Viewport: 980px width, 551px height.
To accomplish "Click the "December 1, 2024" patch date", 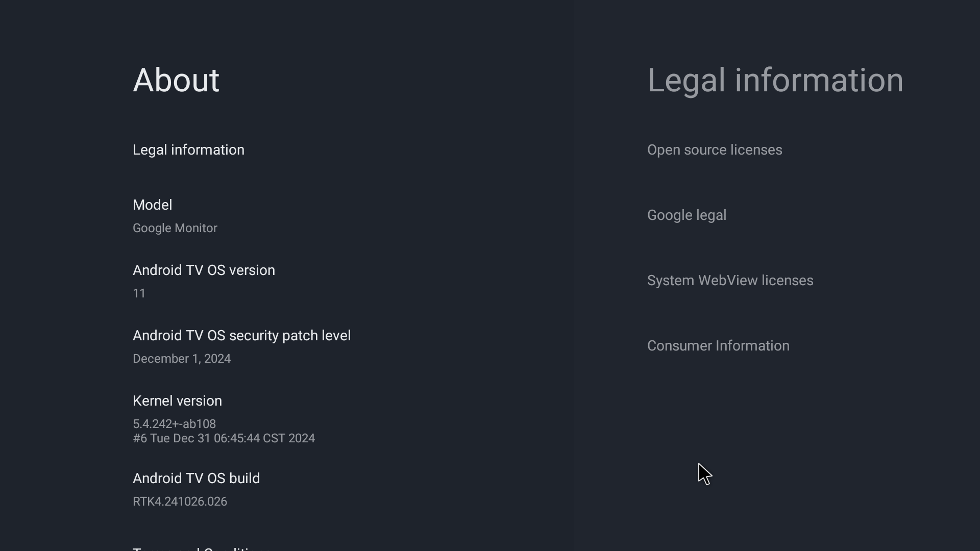I will coord(181,359).
